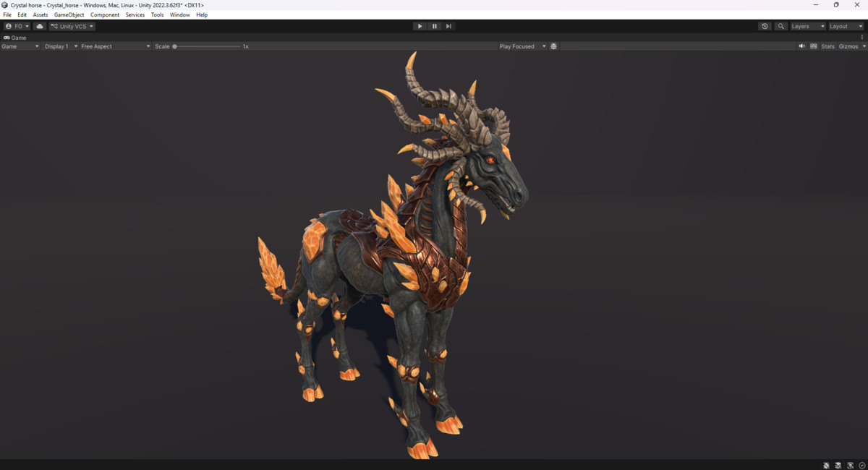The height and width of the screenshot is (470, 868).
Task: Start Play mode with the Play button
Action: click(420, 26)
